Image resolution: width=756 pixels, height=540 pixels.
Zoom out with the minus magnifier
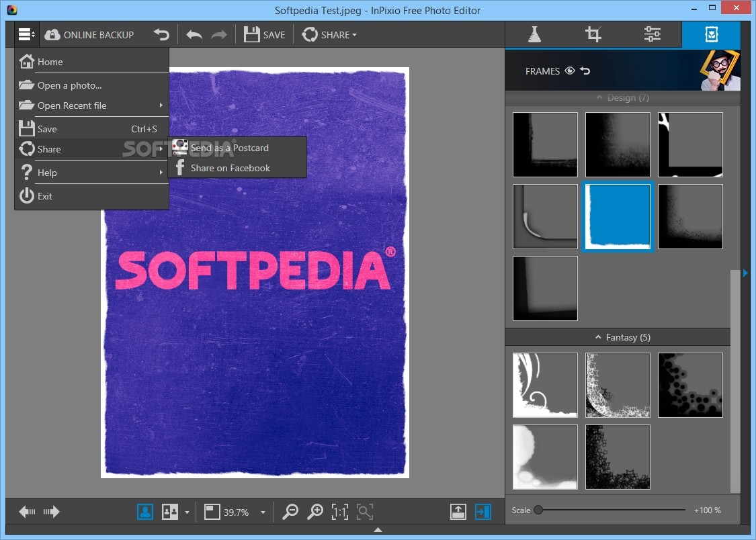[x=290, y=512]
